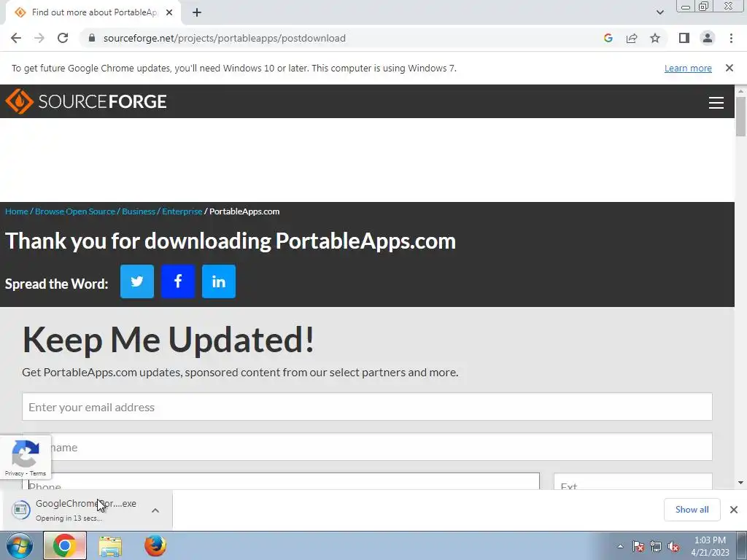Viewport: 747px width, 560px height.
Task: Click the reCAPTCHA badge icon
Action: point(26,454)
